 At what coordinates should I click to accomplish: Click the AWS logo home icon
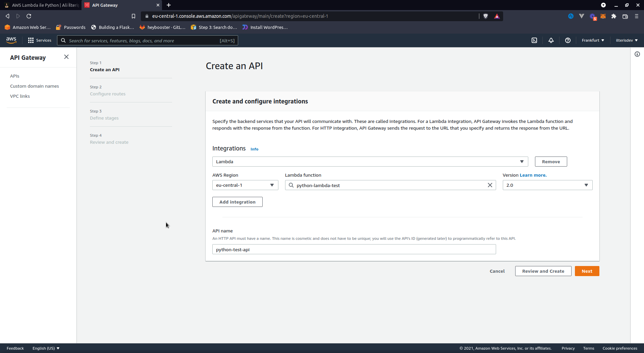pos(11,40)
